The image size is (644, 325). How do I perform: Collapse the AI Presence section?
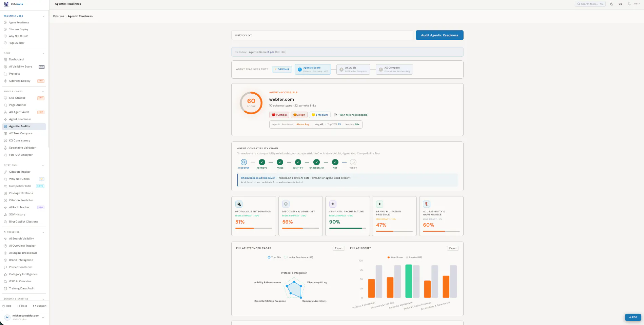(43, 232)
